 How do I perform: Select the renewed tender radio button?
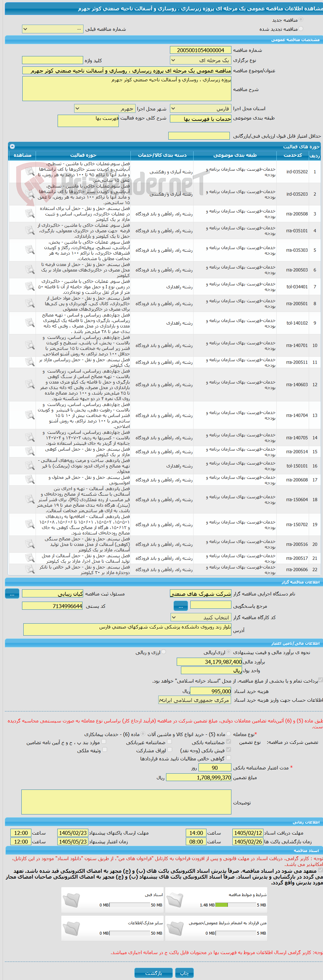pyautogui.click(x=301, y=29)
